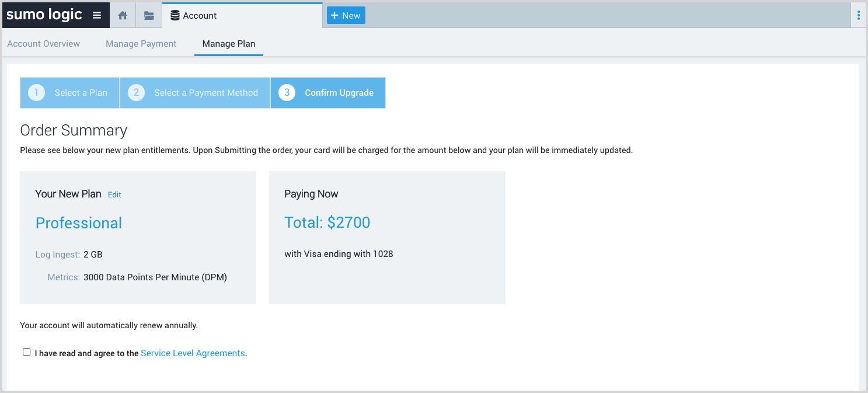Open the Library folder icon tab
Viewport: 868px width, 393px height.
click(149, 16)
